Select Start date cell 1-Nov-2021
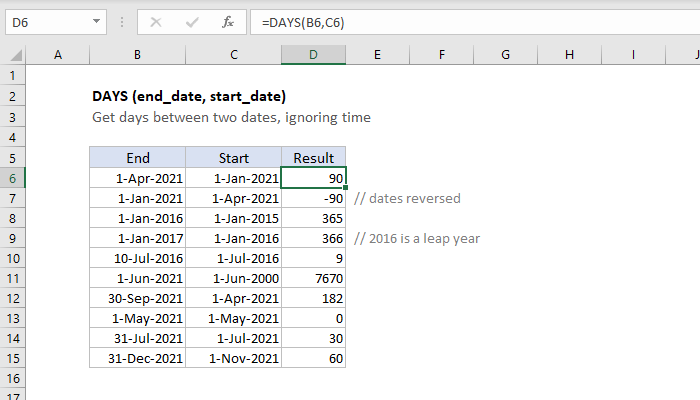This screenshot has height=400, width=700. (x=233, y=358)
